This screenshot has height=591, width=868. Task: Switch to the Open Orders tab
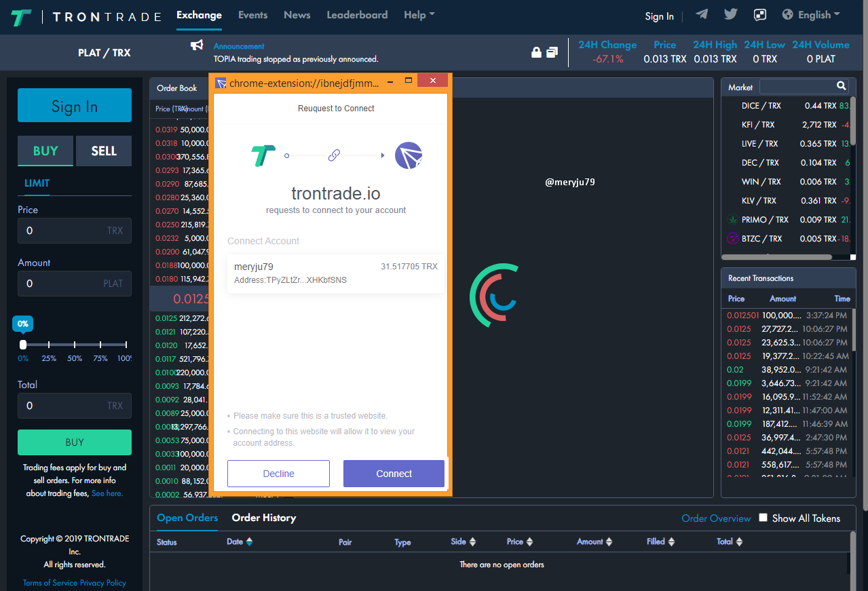click(187, 518)
